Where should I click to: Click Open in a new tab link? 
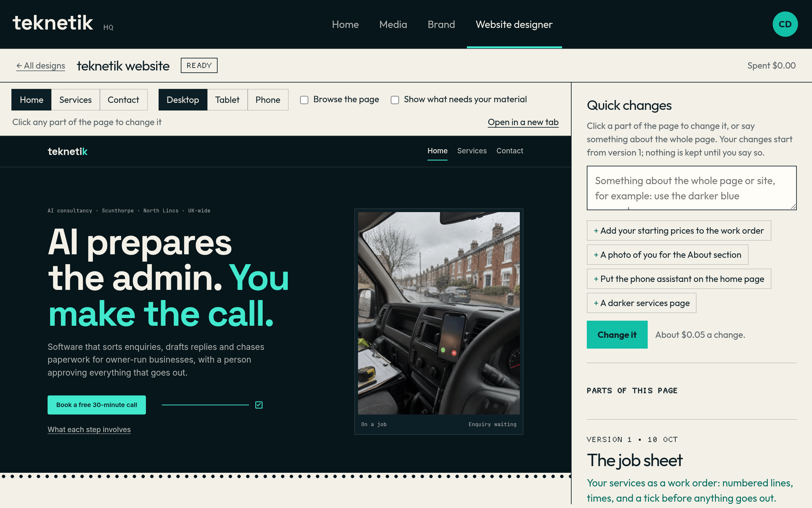coord(523,122)
